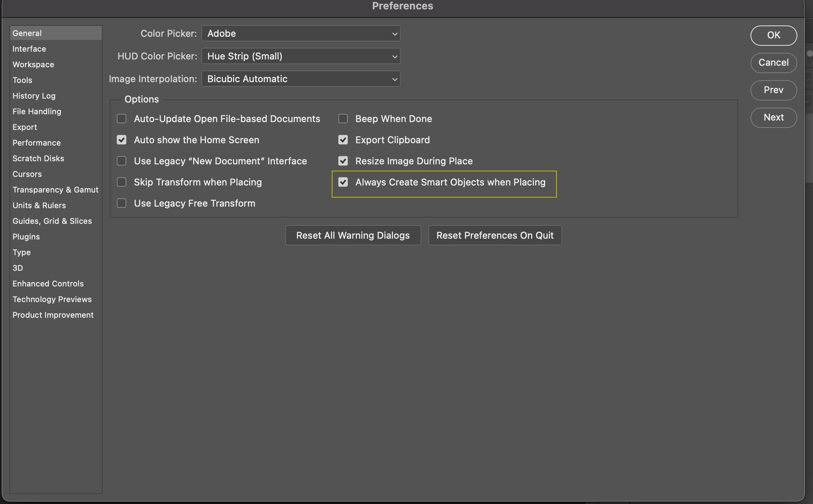Enable Beep When Done option
813x504 pixels.
pos(343,119)
